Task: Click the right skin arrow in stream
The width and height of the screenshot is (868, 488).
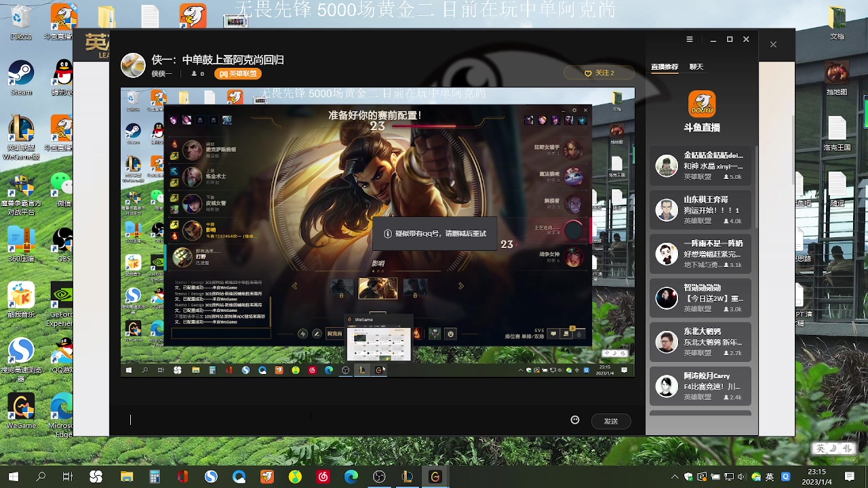Action: [461, 286]
